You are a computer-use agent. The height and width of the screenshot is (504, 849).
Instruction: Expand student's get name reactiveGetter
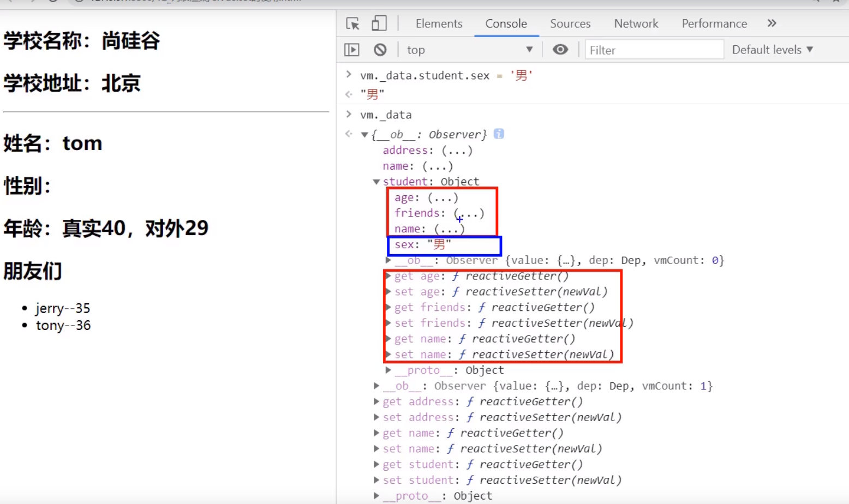388,339
